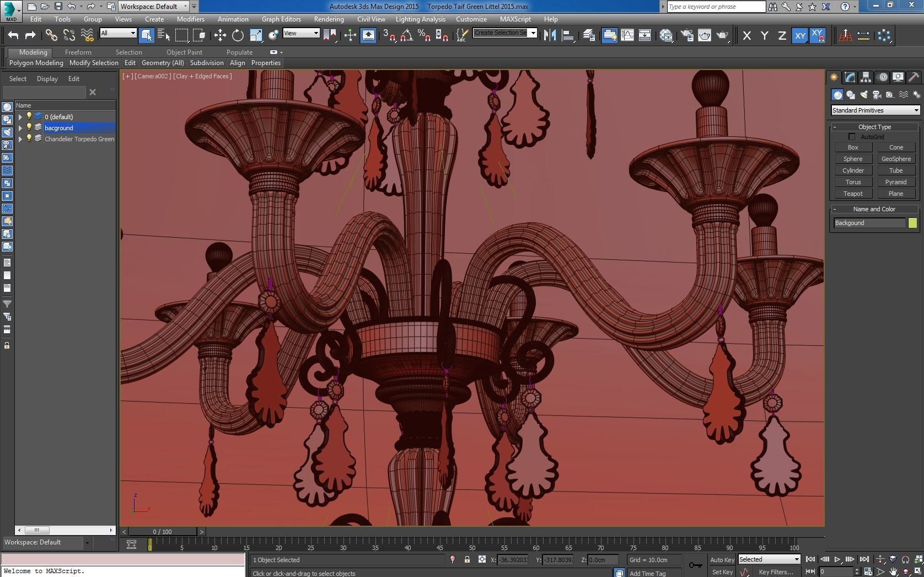Open Key Filters

pos(776,572)
